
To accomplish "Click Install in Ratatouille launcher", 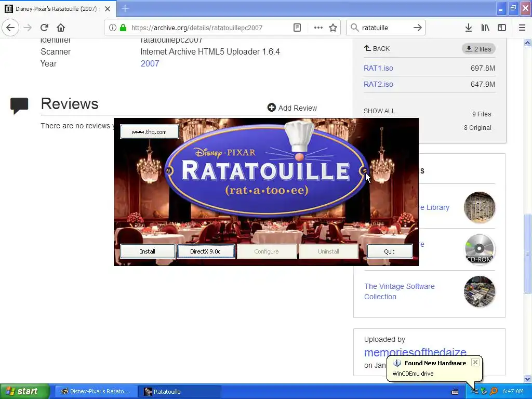I will 148,251.
